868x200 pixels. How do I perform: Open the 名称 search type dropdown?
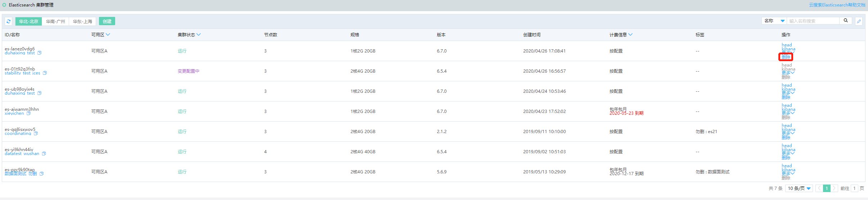(x=774, y=21)
